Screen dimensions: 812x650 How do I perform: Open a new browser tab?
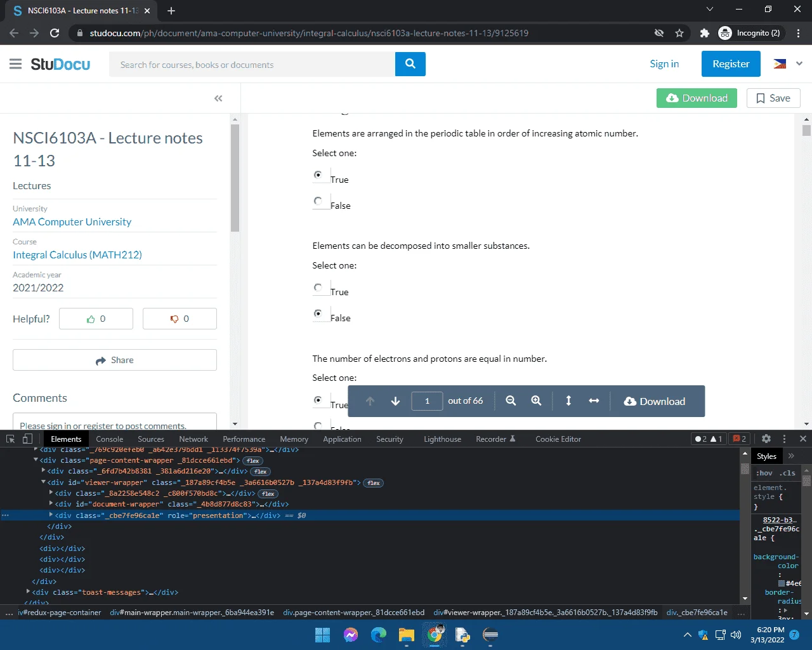coord(171,11)
